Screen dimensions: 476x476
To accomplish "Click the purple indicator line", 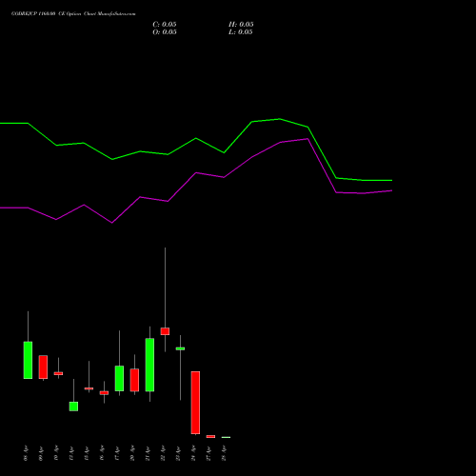I will click(x=196, y=173).
